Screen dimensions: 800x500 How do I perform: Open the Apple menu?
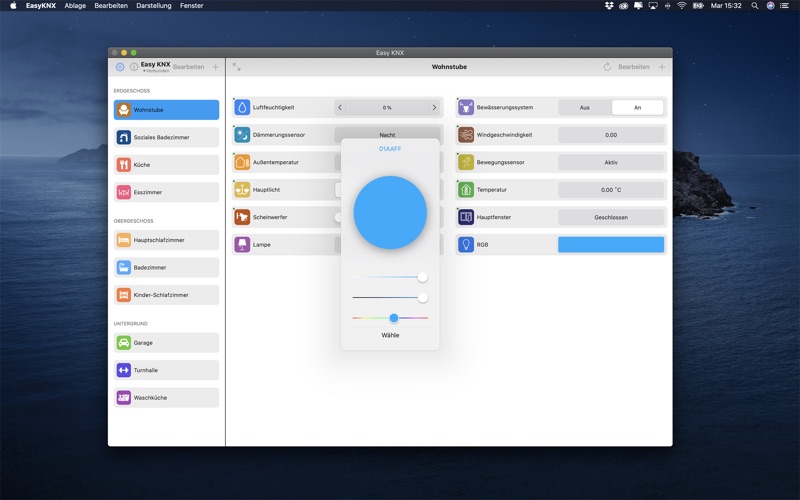tap(13, 6)
